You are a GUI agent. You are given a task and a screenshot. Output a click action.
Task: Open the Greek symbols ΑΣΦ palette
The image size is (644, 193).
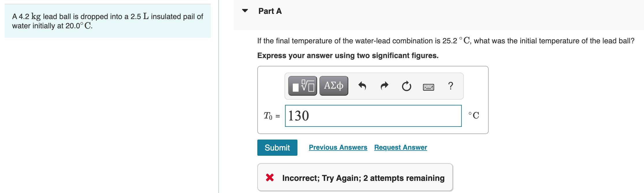[334, 86]
